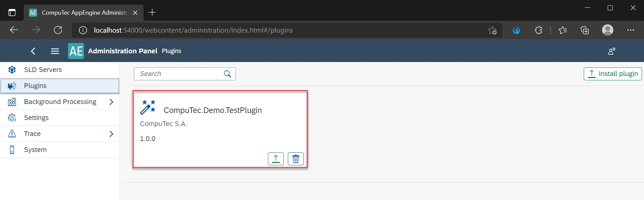View site information icon in address bar
The height and width of the screenshot is (200, 644).
[x=83, y=30]
